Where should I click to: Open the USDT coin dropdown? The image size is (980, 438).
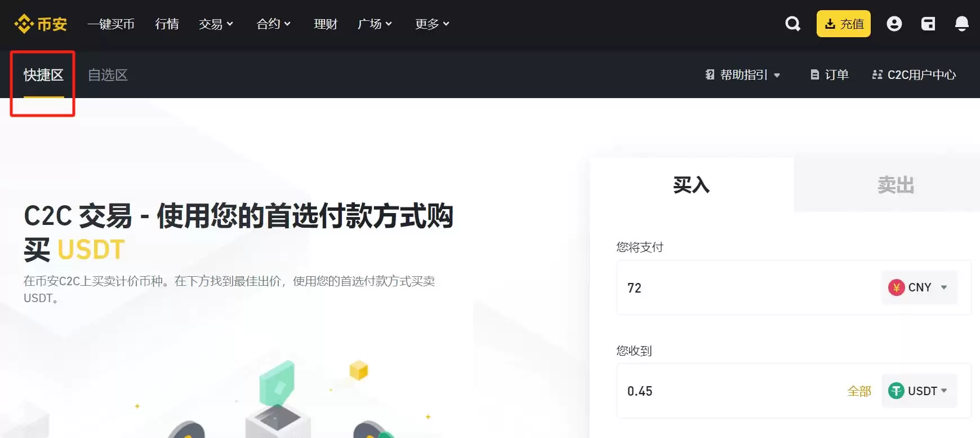click(919, 391)
